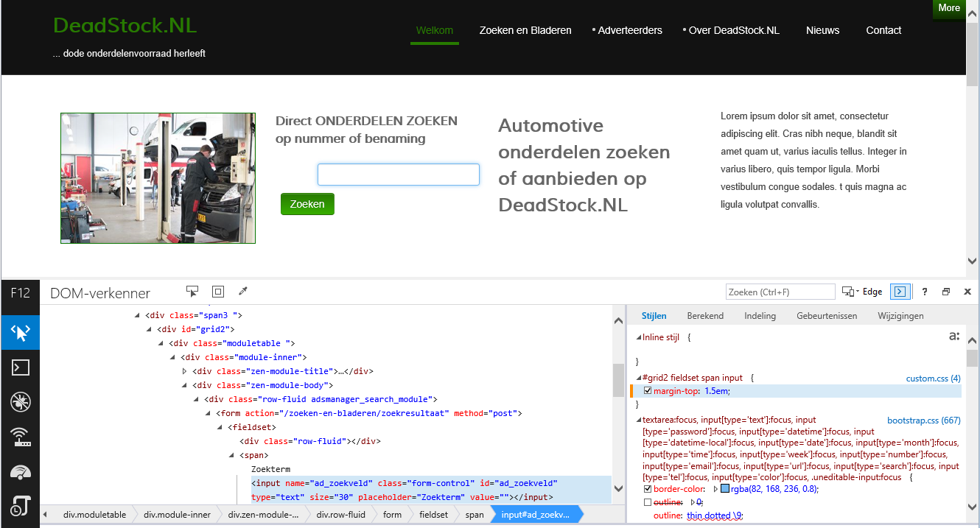Click the Zoeken (Ctrl+F) DOM search box
This screenshot has height=528, width=980.
pos(780,292)
